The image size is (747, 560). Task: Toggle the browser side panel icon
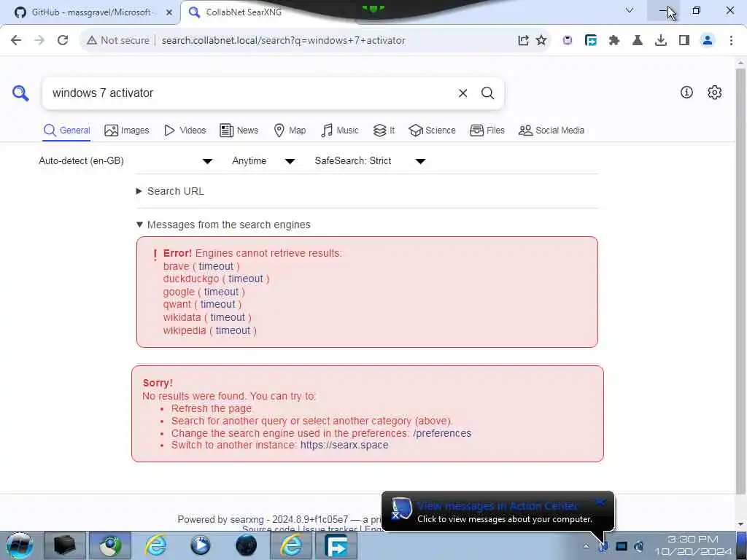(x=684, y=41)
